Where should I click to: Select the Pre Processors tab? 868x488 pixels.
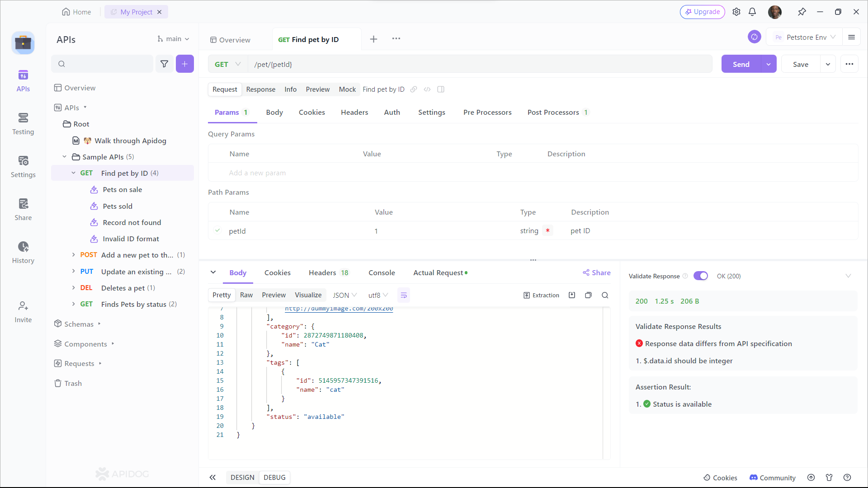pyautogui.click(x=487, y=113)
